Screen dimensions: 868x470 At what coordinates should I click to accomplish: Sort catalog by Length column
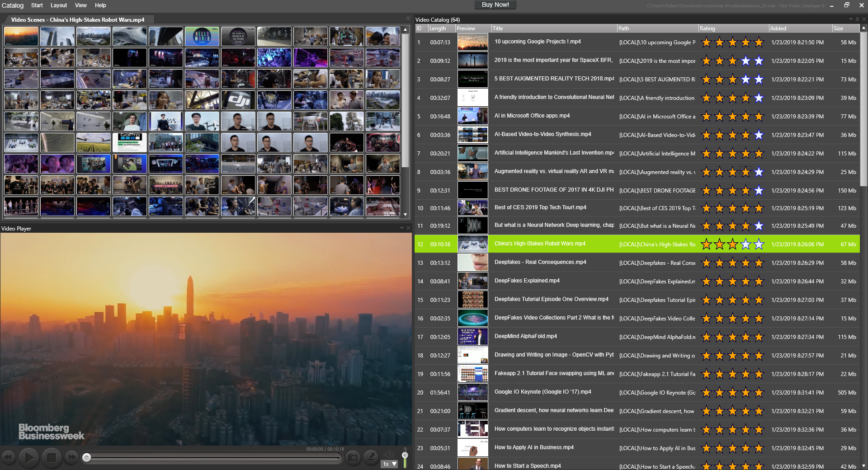point(442,28)
